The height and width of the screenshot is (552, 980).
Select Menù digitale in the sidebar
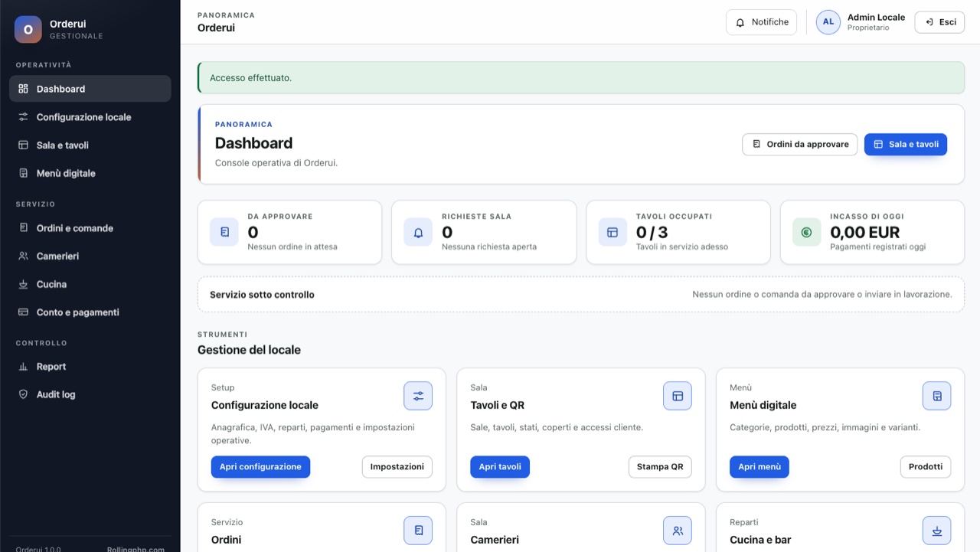[90, 173]
